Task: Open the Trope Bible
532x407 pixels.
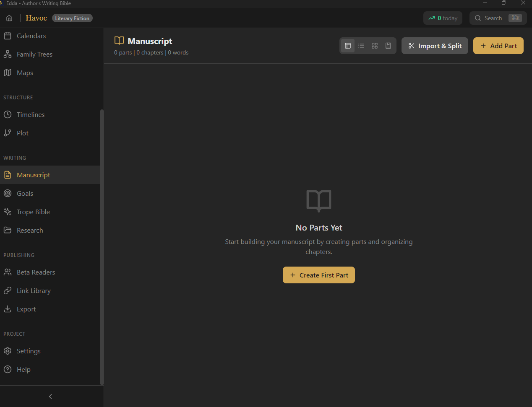Action: click(50, 212)
